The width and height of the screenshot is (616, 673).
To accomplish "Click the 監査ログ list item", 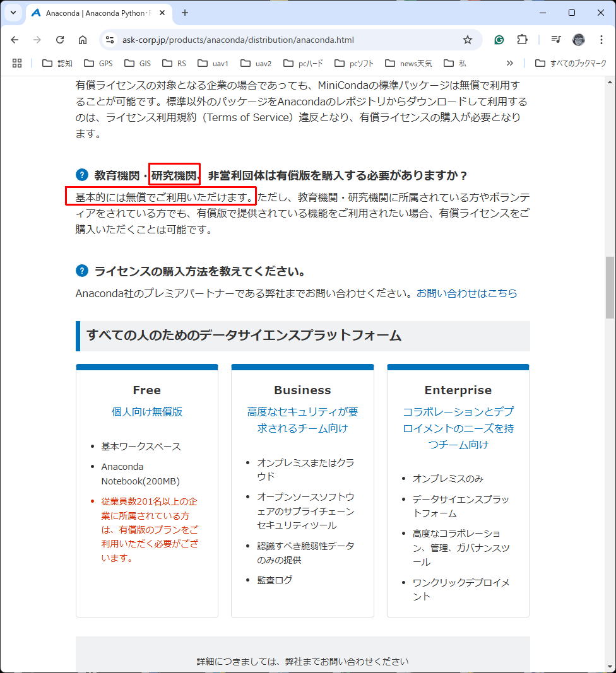I will [275, 580].
